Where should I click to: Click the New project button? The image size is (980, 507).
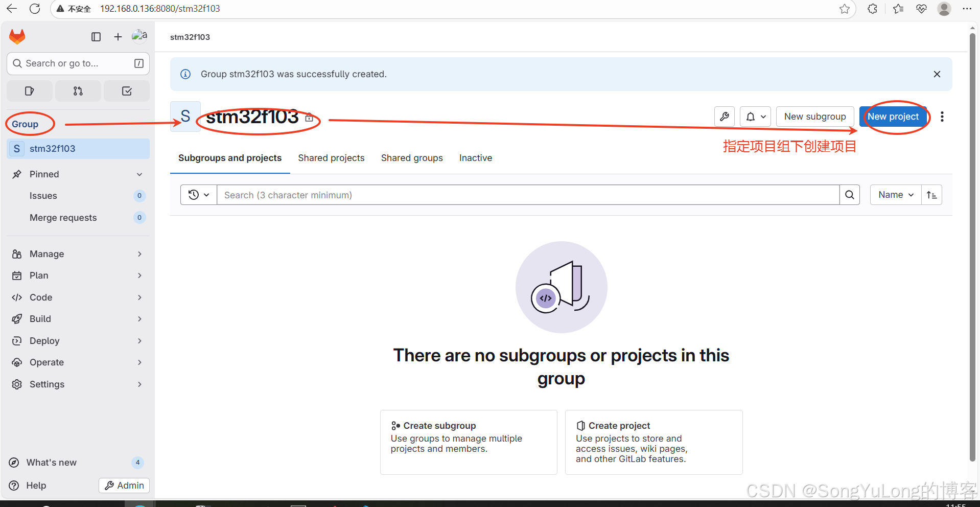(893, 117)
